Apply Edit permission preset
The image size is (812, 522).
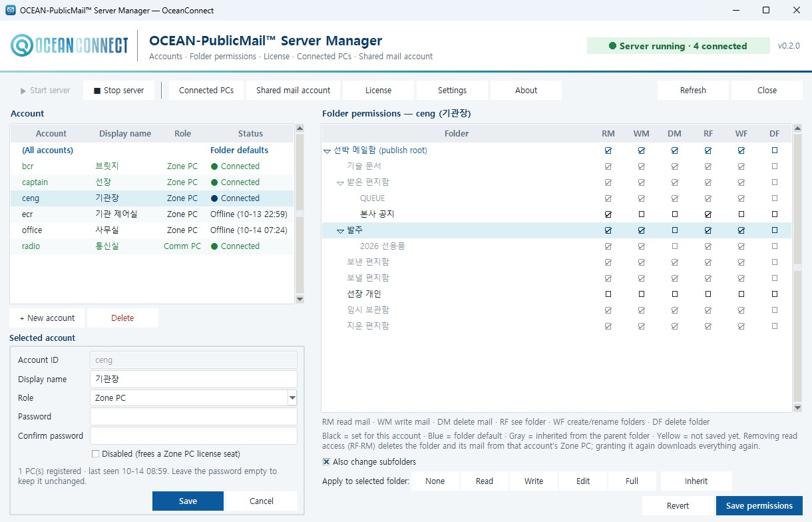(x=583, y=481)
